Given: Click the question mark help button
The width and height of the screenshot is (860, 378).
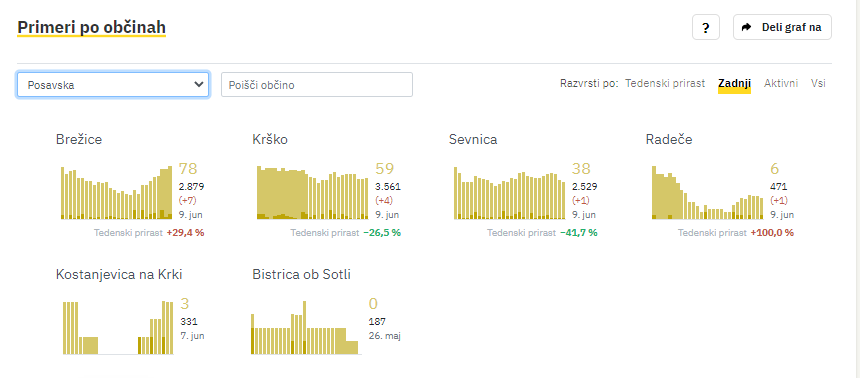Looking at the screenshot, I should click(706, 27).
